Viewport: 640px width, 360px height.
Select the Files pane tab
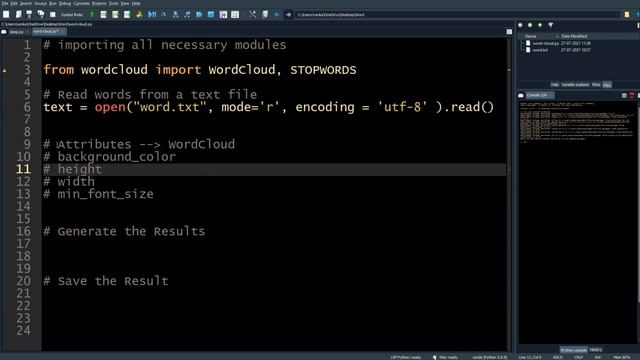coord(607,84)
